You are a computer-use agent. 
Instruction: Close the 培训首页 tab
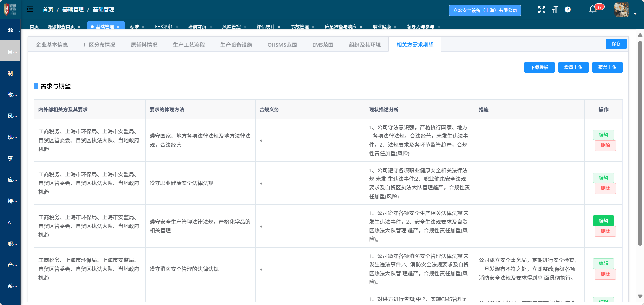tap(211, 27)
